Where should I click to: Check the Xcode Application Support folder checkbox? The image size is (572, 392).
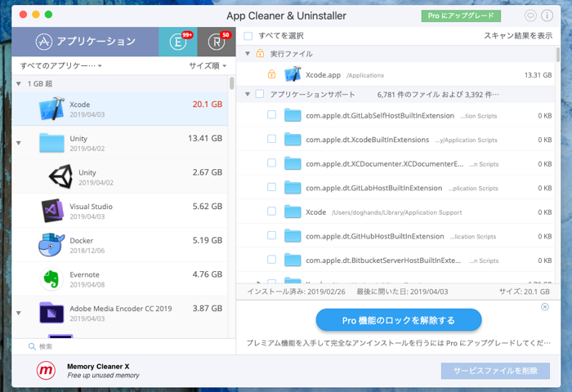[x=272, y=212]
